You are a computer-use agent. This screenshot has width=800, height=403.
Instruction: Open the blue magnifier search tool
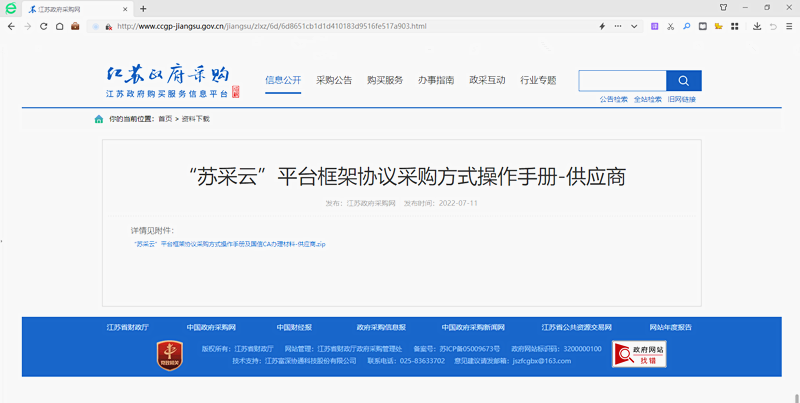687,26
